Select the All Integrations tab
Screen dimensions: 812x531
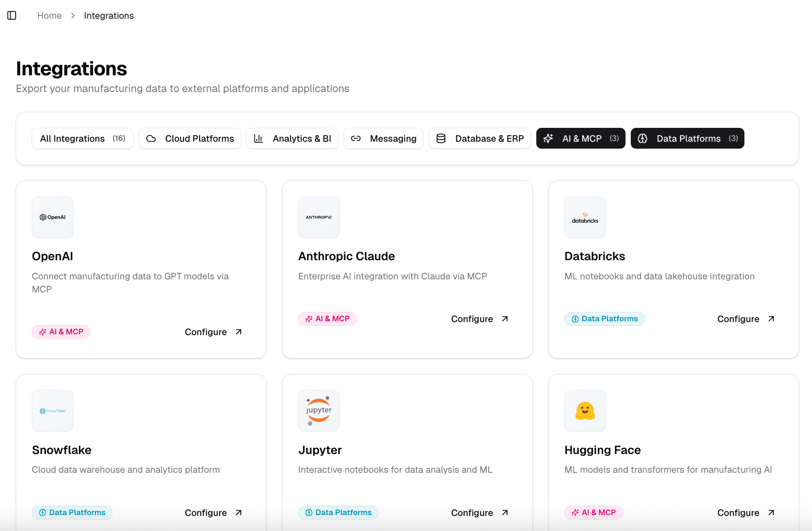point(82,138)
